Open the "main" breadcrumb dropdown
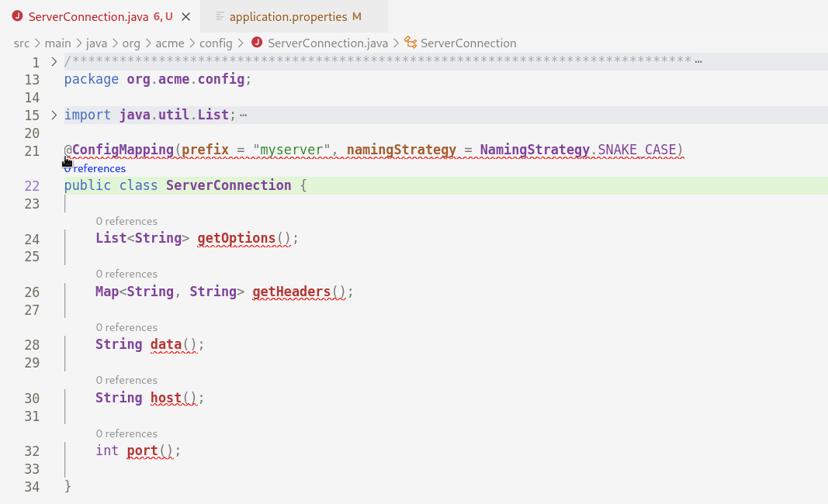Image resolution: width=828 pixels, height=504 pixels. click(x=57, y=43)
